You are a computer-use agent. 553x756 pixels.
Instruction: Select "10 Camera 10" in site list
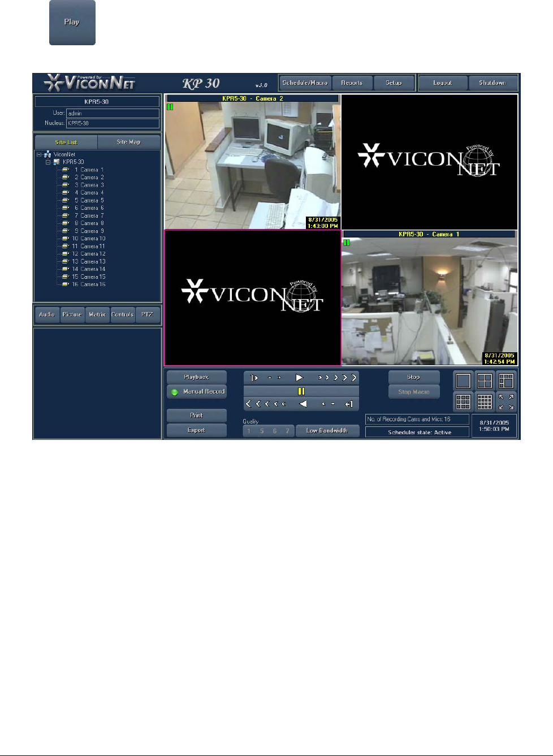click(x=89, y=239)
